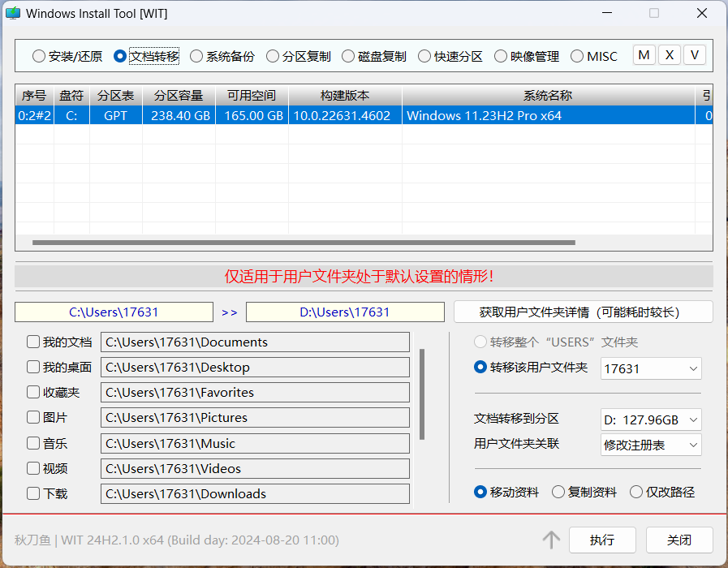Click the Windows Install Tool title bar icon
The height and width of the screenshot is (568, 728).
(x=13, y=13)
